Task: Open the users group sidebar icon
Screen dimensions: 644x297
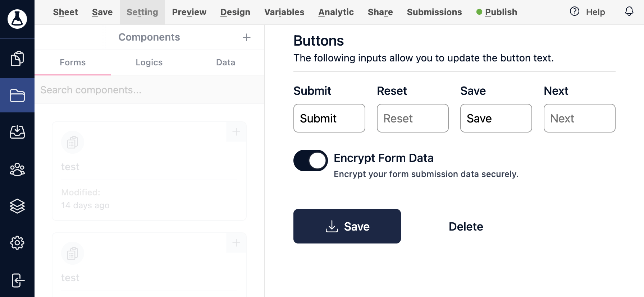Action: pyautogui.click(x=17, y=169)
